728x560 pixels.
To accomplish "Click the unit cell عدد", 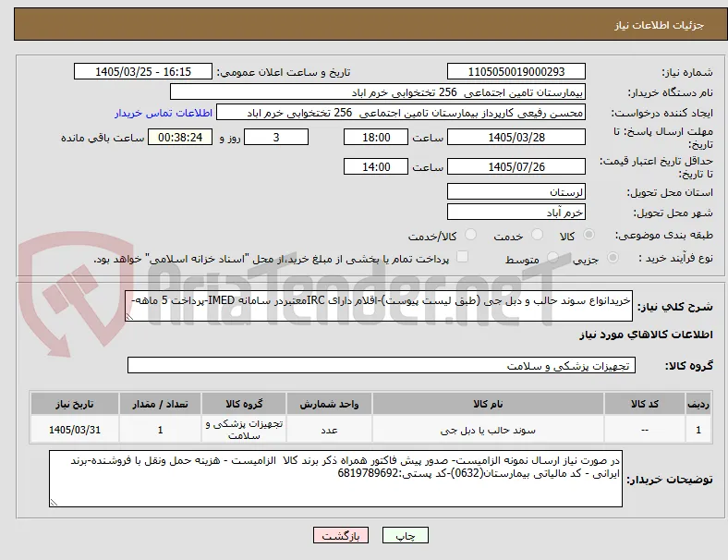I will tap(329, 430).
